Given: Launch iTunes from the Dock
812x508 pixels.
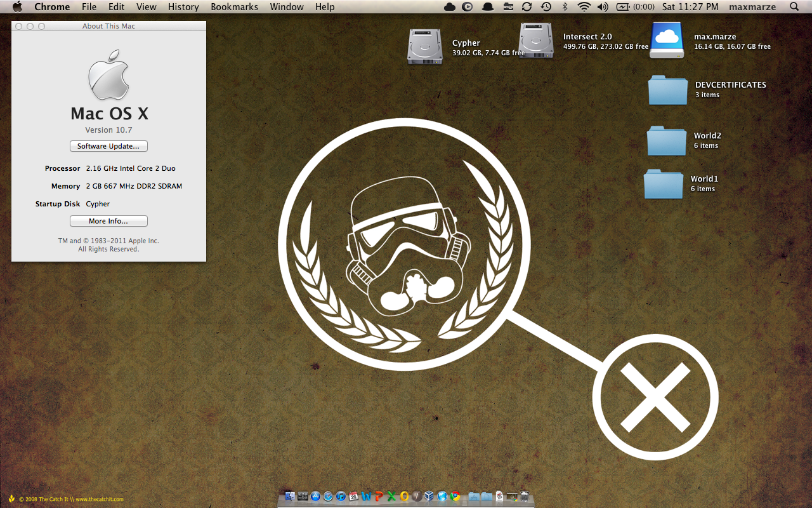Looking at the screenshot, I should click(x=341, y=496).
